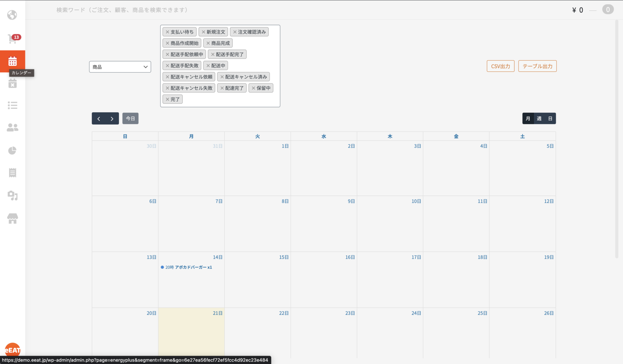
Task: Expand the 商品 dropdown selector
Action: (x=120, y=67)
